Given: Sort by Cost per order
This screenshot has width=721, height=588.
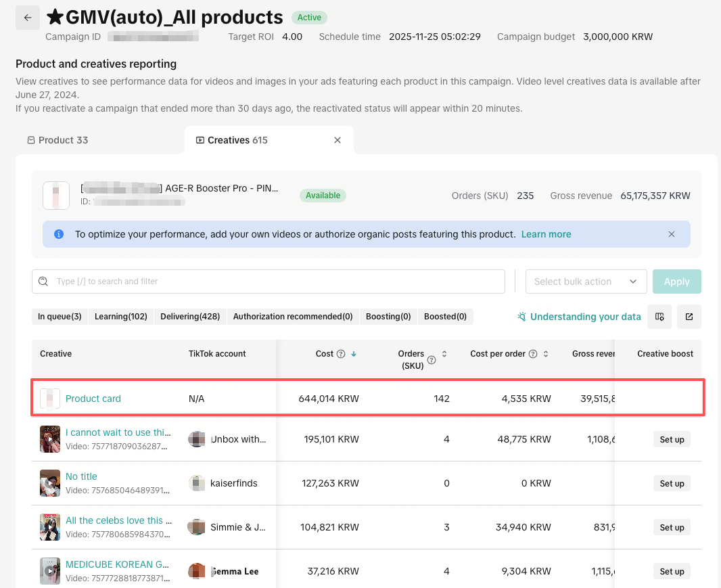Looking at the screenshot, I should 546,354.
